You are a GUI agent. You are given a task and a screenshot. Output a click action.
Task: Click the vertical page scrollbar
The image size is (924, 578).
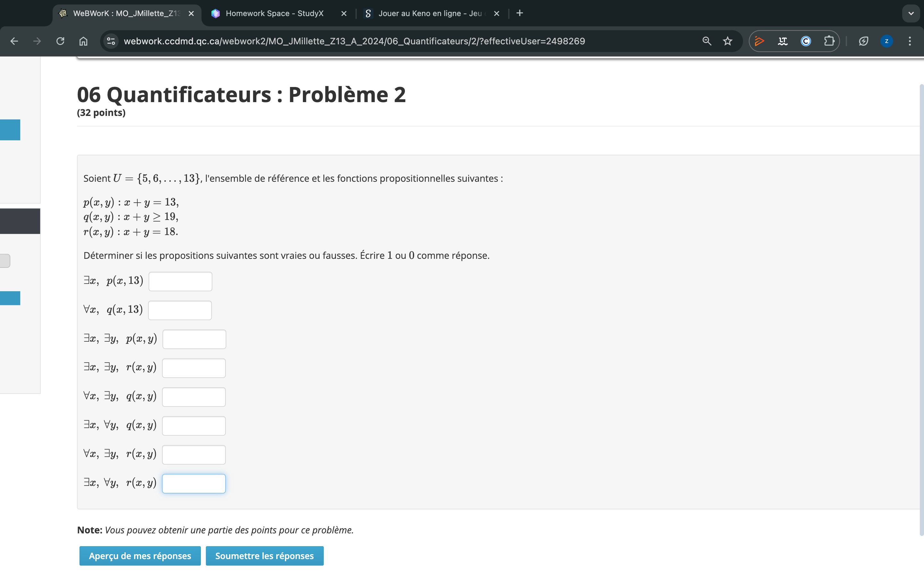click(x=922, y=310)
